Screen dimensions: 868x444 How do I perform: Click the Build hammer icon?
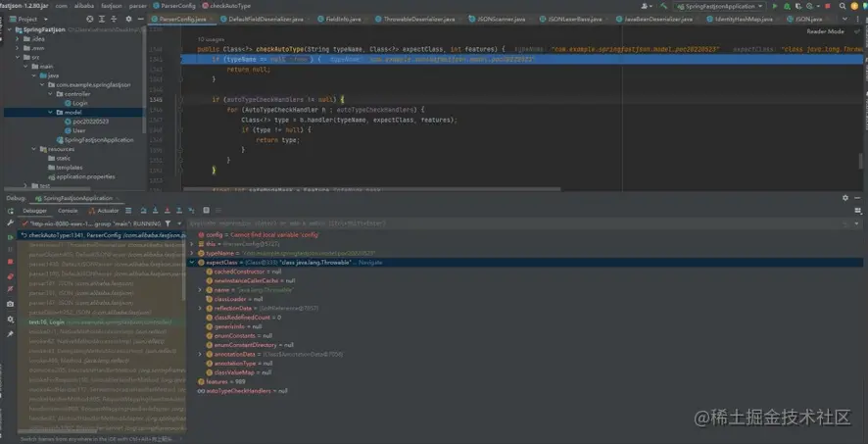click(x=663, y=6)
